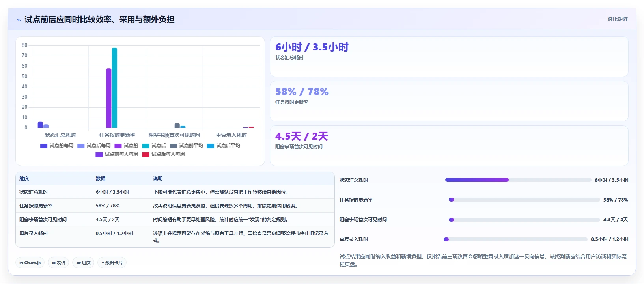Click the 表格 chip
This screenshot has height=284, width=644.
[x=58, y=263]
